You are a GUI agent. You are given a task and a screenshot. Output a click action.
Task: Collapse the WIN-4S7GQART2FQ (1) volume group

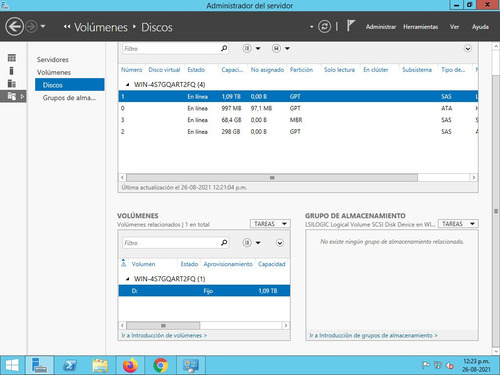(x=127, y=279)
